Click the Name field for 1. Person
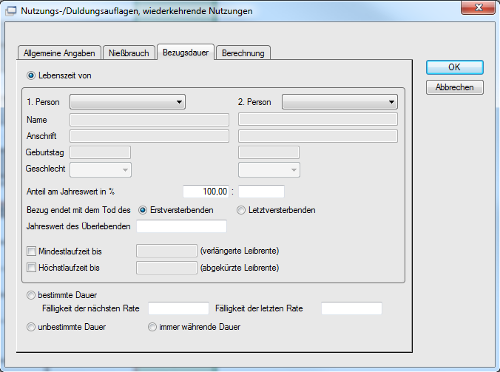Viewport: 500px width, 372px height. point(149,120)
